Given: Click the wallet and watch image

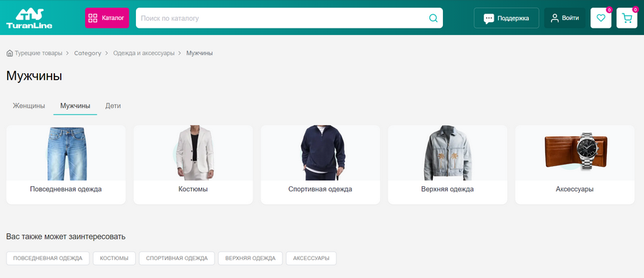Looking at the screenshot, I should tap(576, 151).
